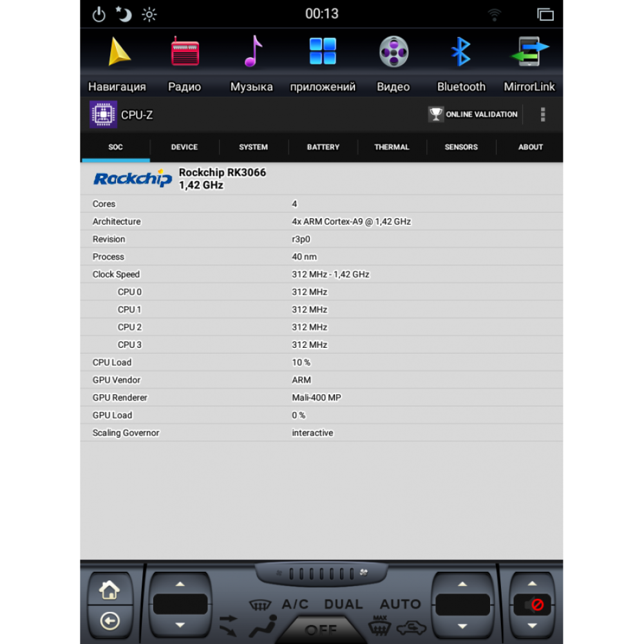644x644 pixels.
Task: Select airflow direction arrows icon
Action: click(229, 625)
